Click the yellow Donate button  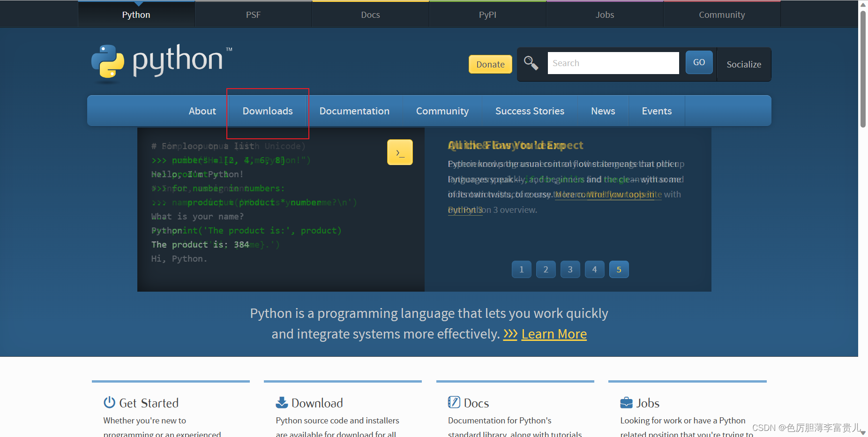click(490, 64)
